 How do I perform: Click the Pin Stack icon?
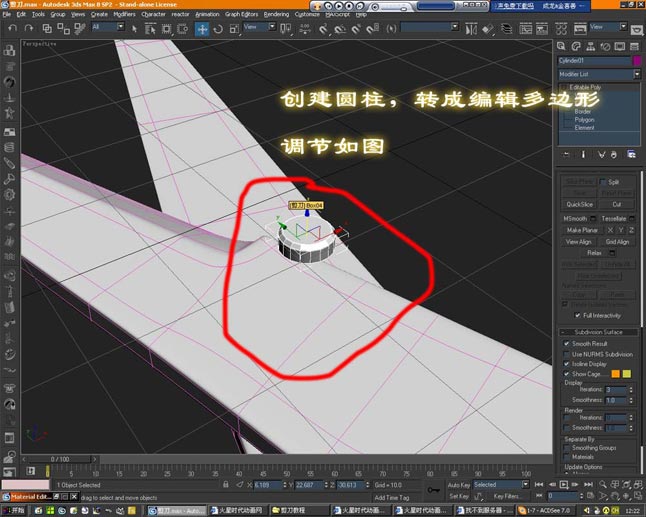566,154
